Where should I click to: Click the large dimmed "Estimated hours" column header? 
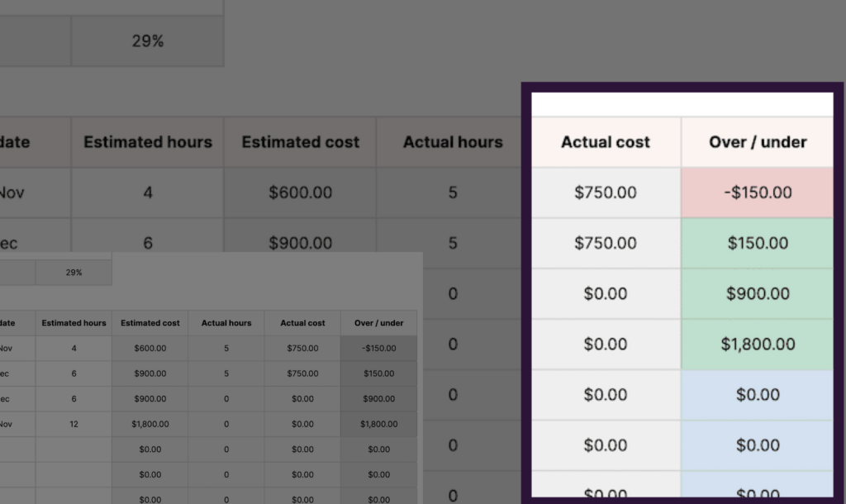147,142
